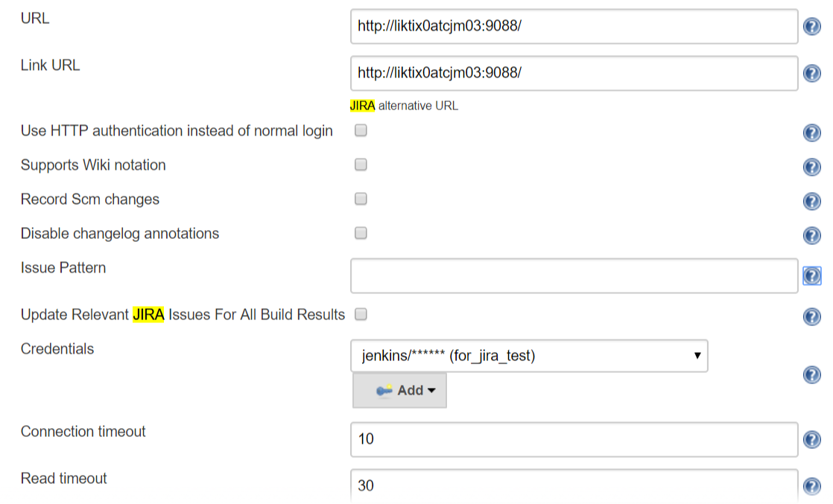The width and height of the screenshot is (833, 504).
Task: Open help for Supports Wiki notation
Action: tap(812, 167)
